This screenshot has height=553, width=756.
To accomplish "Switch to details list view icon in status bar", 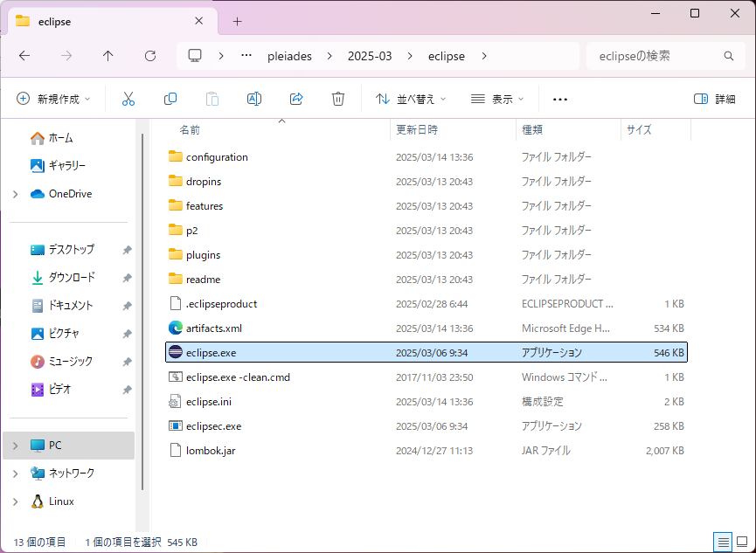I will pos(723,543).
